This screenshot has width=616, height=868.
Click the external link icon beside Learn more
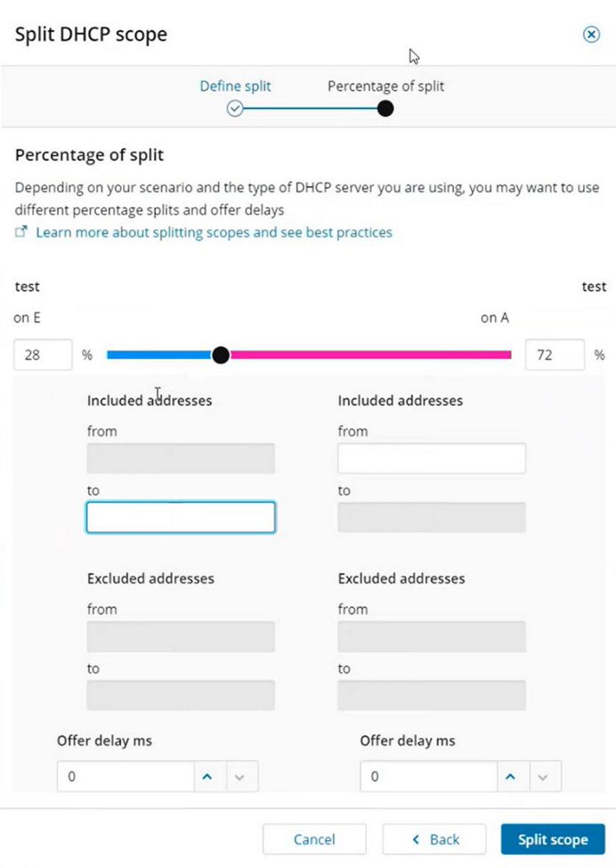tap(21, 232)
